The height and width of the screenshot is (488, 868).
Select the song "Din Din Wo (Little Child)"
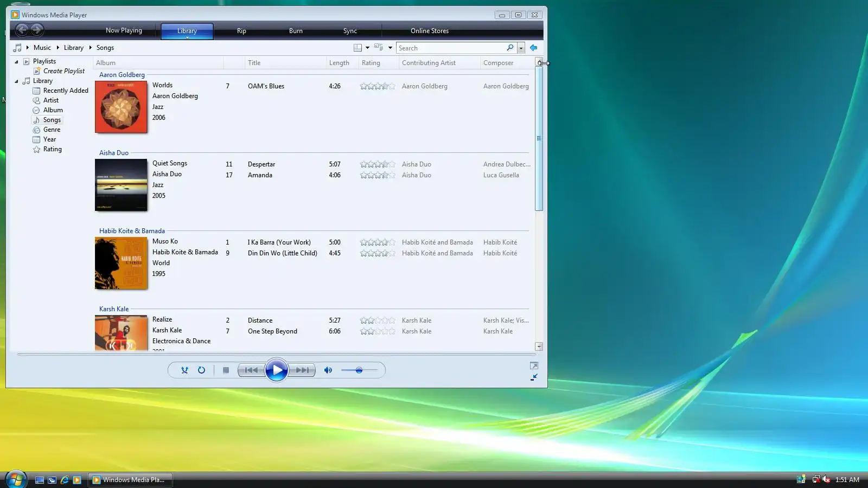[x=283, y=253]
